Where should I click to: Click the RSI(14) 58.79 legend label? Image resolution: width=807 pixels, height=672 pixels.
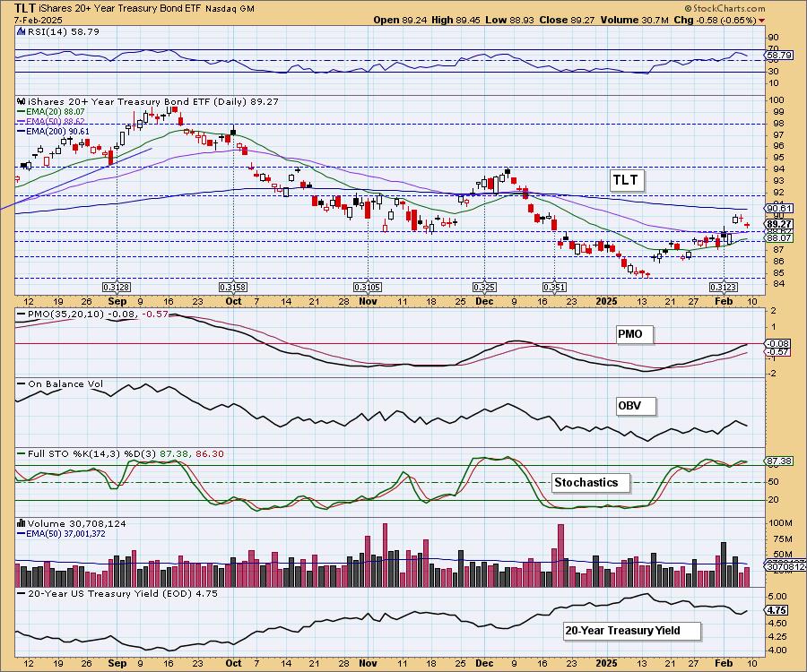pyautogui.click(x=63, y=31)
